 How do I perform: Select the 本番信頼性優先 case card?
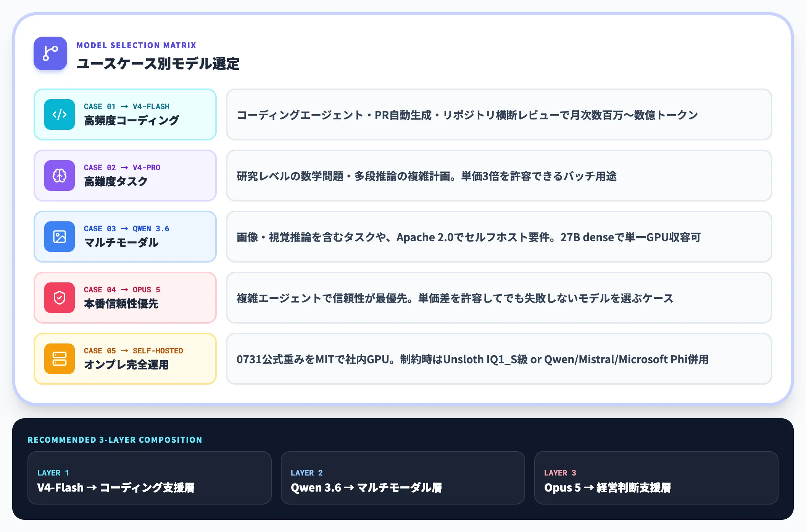point(125,298)
